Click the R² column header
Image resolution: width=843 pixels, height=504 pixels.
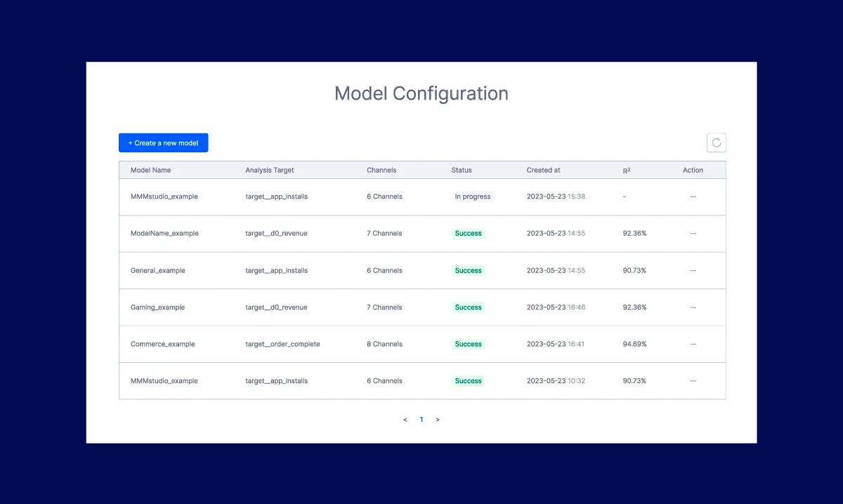[x=627, y=170]
